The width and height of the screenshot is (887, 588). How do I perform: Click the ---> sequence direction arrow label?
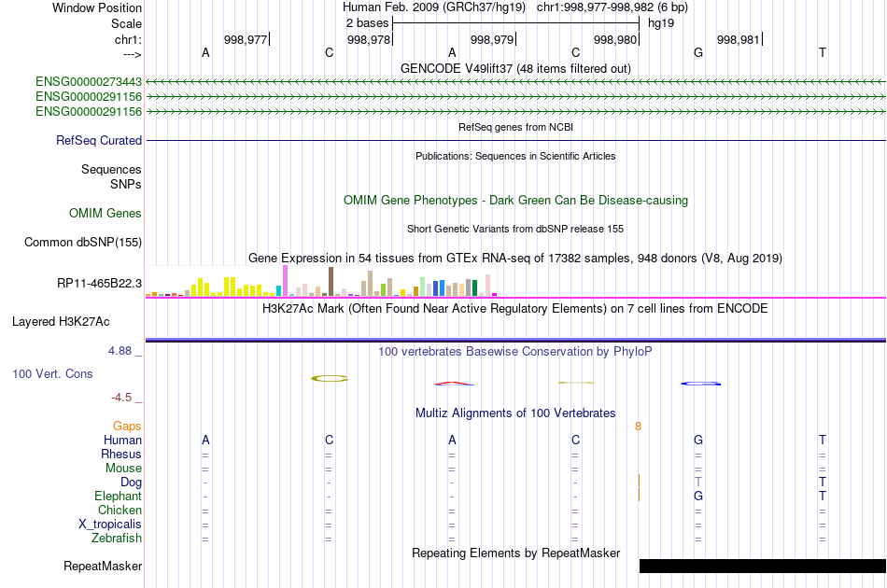(133, 55)
